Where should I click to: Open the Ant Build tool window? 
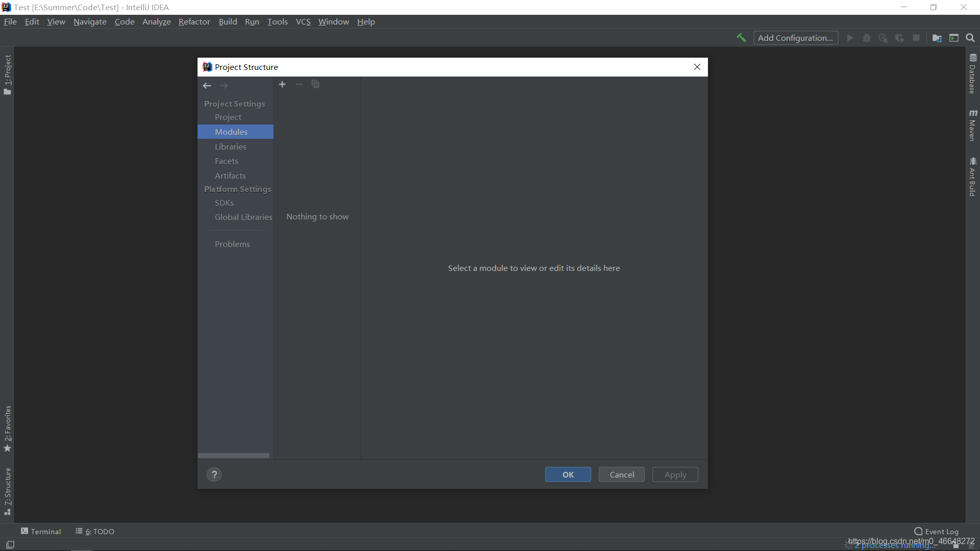[x=973, y=177]
